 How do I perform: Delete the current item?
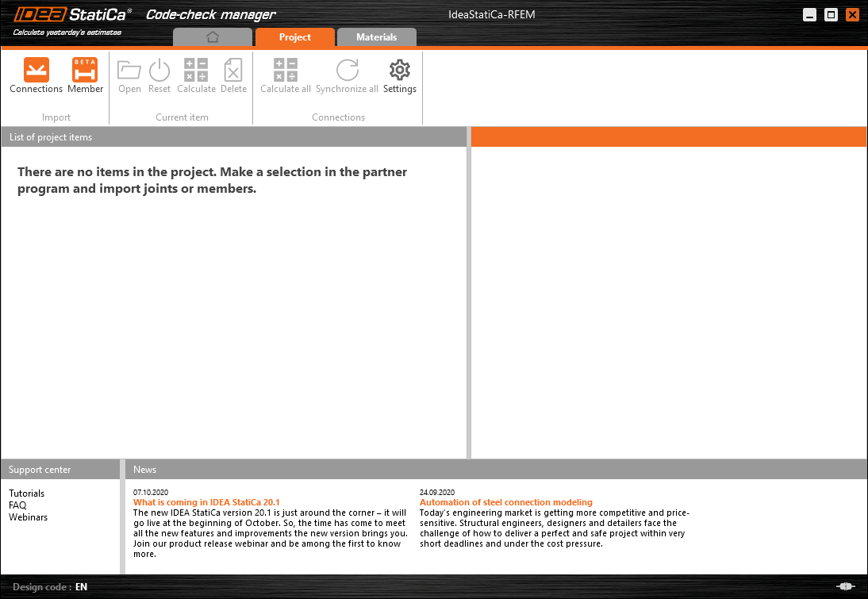pos(233,75)
